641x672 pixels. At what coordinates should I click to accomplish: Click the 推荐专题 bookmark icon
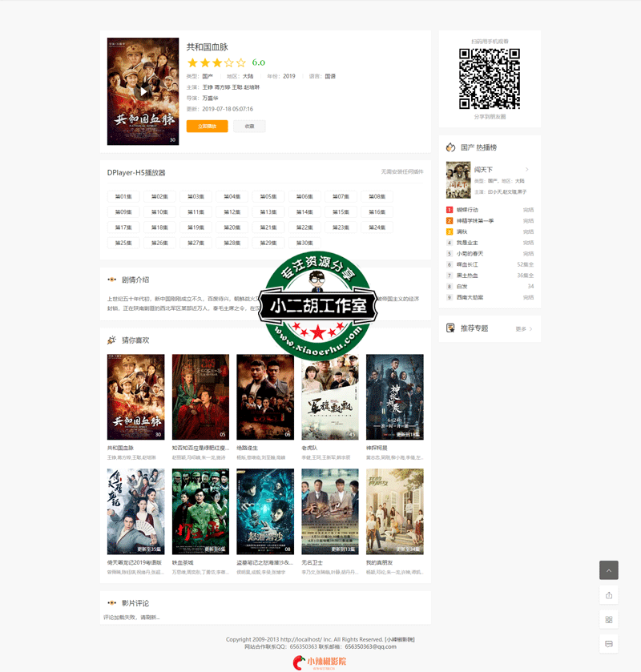point(451,328)
